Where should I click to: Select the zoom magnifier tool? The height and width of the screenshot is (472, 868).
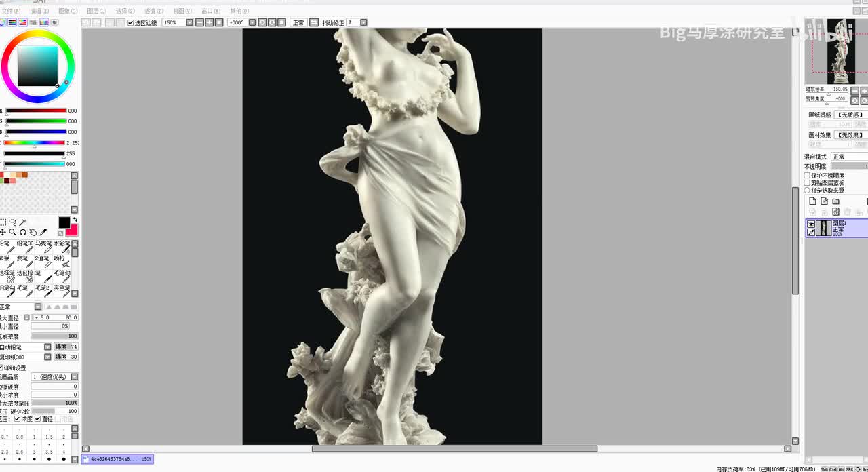click(x=12, y=232)
